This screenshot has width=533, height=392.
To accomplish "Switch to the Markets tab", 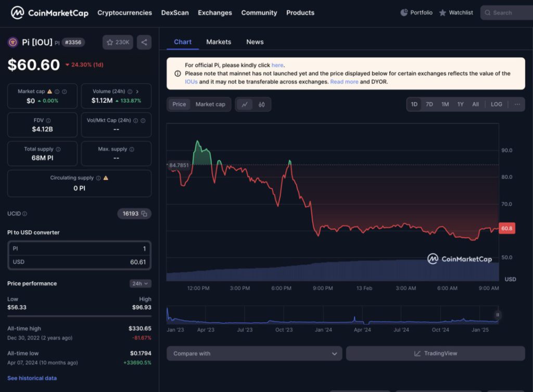I will tap(219, 42).
